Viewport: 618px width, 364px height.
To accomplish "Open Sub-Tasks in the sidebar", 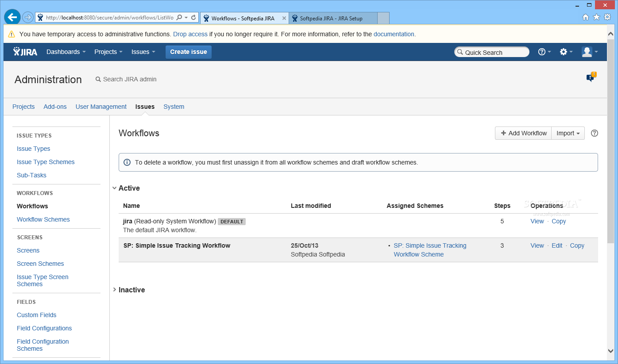I will 31,175.
